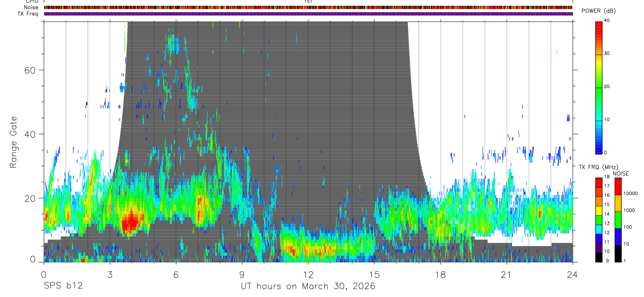644x297 pixels.
Task: Click the TX FRQ (MHz) legend title
Action: coord(598,167)
